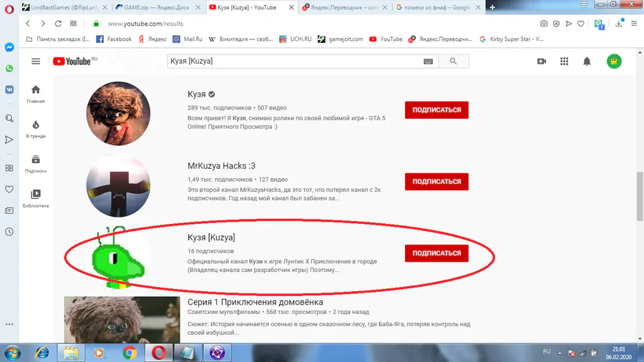Viewport: 644px width, 362px height.
Task: Go back in browser history
Action: click(28, 24)
